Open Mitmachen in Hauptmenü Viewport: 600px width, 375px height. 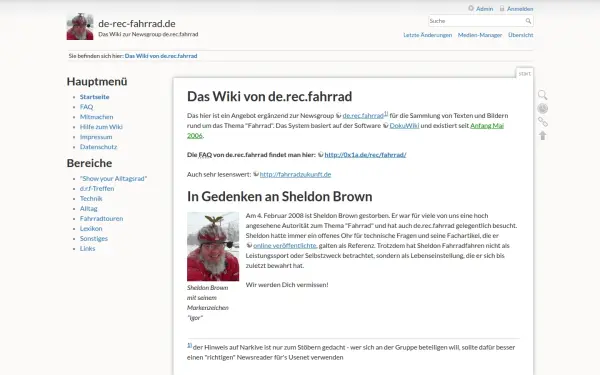point(96,117)
